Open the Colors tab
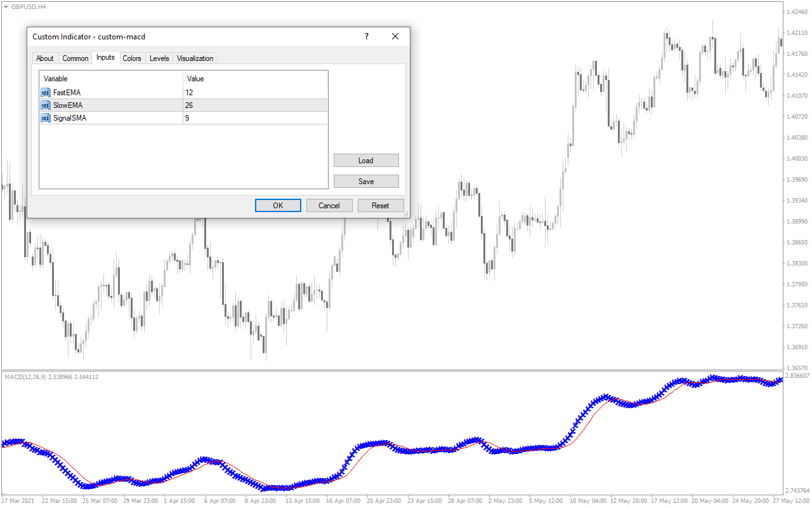 (x=132, y=58)
